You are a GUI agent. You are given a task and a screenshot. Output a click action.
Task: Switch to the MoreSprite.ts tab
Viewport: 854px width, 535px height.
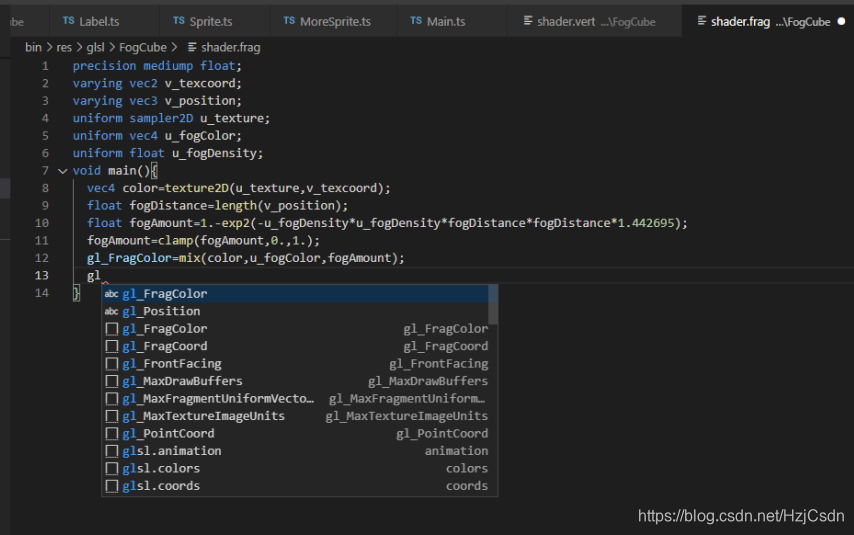pyautogui.click(x=333, y=22)
